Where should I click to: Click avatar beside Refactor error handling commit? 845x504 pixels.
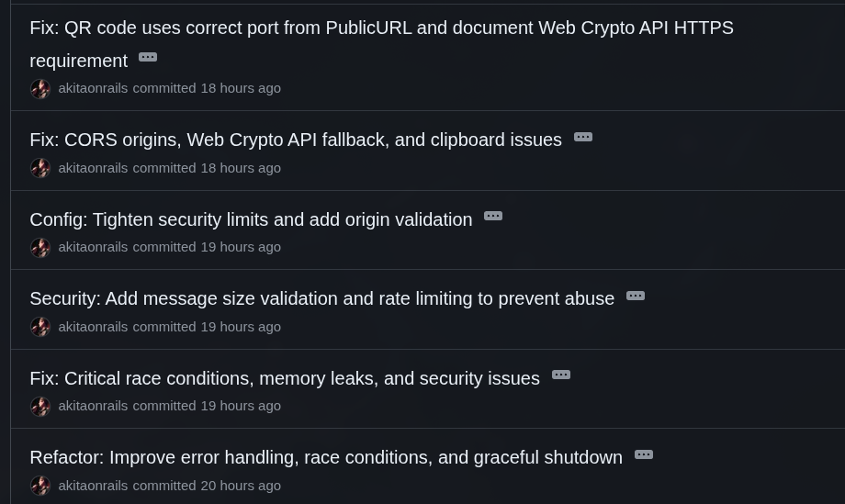coord(40,486)
